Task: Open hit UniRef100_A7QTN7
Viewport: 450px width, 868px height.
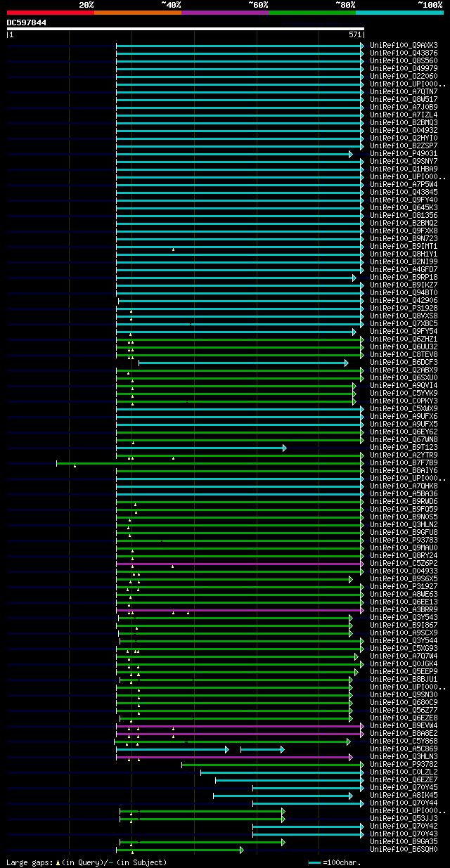Action: click(404, 91)
